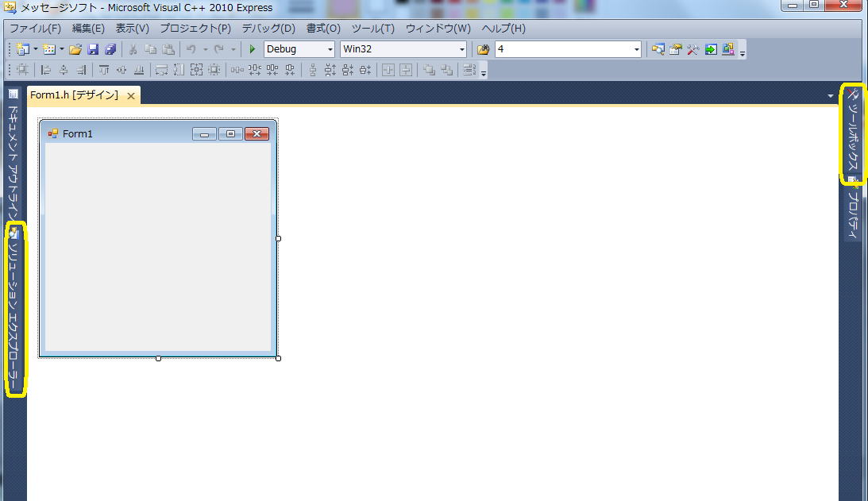Screen dimensions: 868x501
Task: Expand the Redo history dropdown arrow
Action: click(233, 49)
